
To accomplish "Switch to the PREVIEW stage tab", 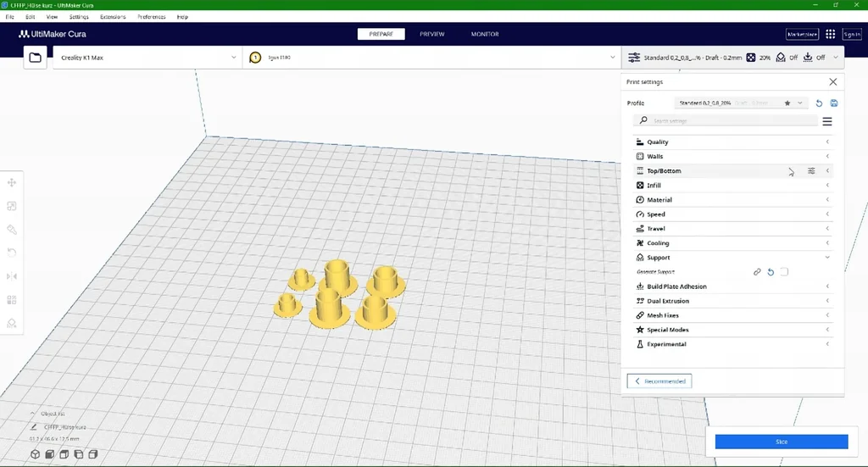I will pos(431,34).
